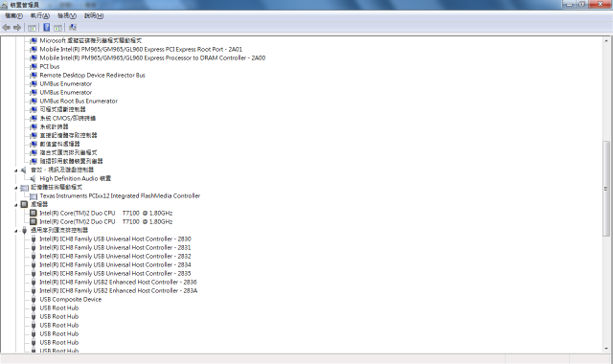Toggle the show/hide console tree toolbar icon

point(32,28)
